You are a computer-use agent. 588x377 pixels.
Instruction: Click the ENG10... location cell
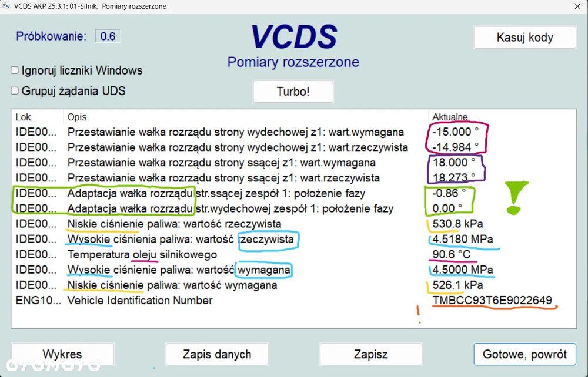click(x=38, y=301)
